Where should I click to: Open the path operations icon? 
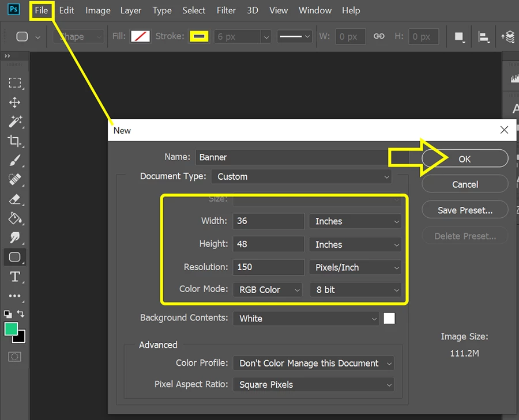point(459,37)
